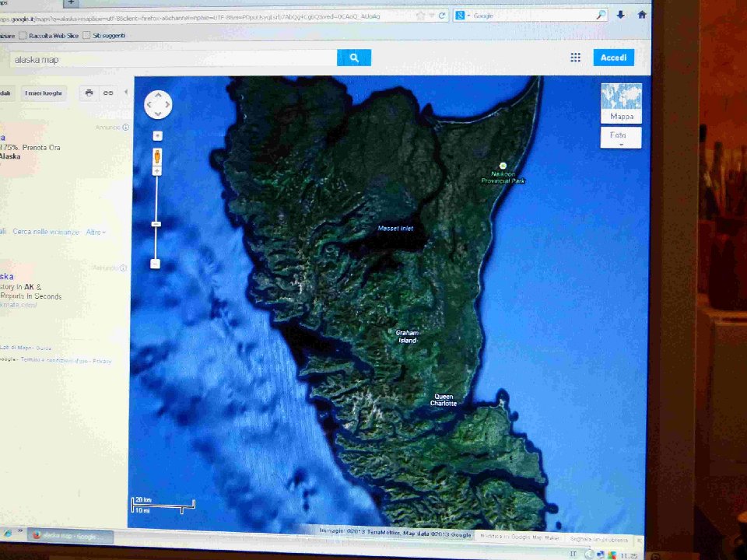Open the 'Siti suggeriti' bookmark
747x560 pixels.
(104, 36)
